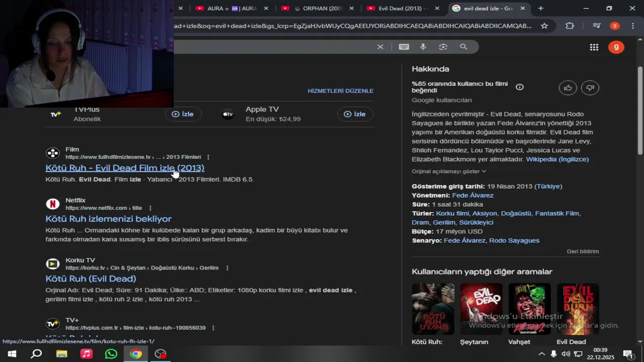Open Kötü Ruh izlemenizi bekliyor Netflix result
Screen dimensions: 644x362
tap(109, 219)
